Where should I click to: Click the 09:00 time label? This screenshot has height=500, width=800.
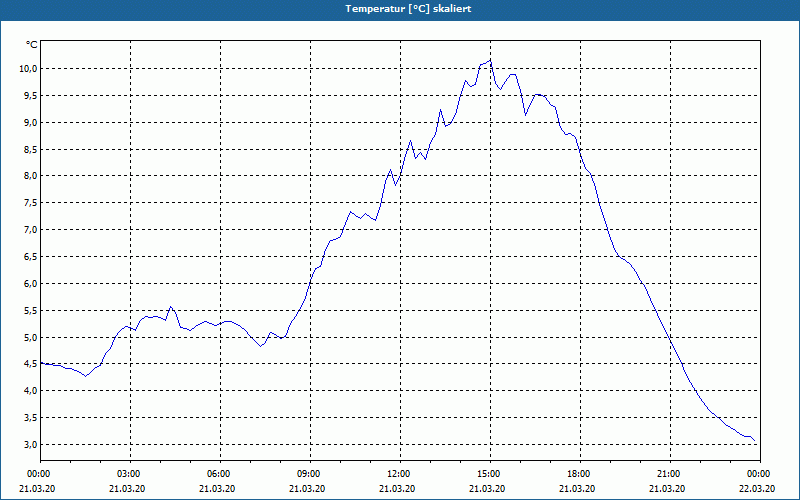[x=310, y=474]
